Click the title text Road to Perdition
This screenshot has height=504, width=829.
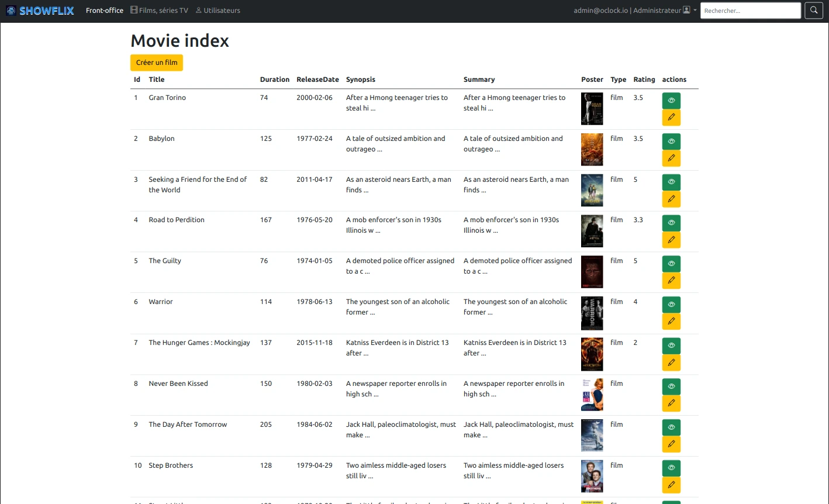coord(177,220)
